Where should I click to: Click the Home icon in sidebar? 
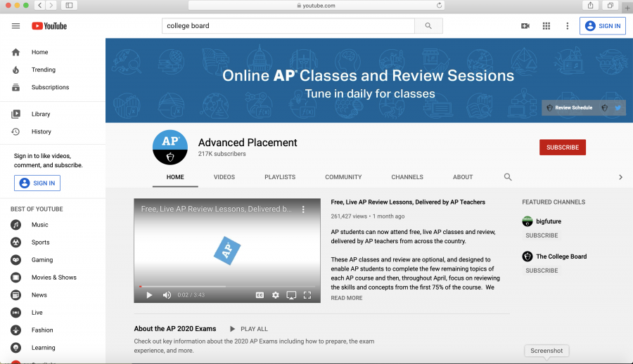coord(15,52)
